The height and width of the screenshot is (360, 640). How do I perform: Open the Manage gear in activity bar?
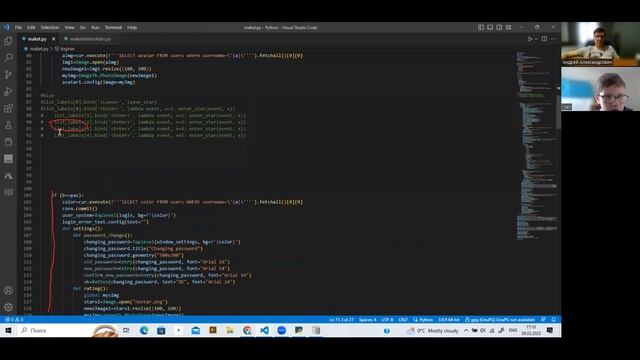pos(8,307)
